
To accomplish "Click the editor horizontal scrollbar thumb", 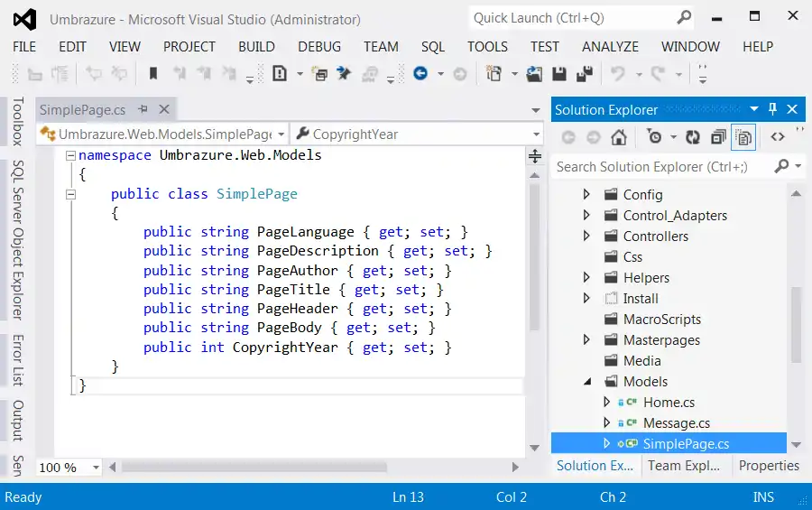I will point(254,467).
